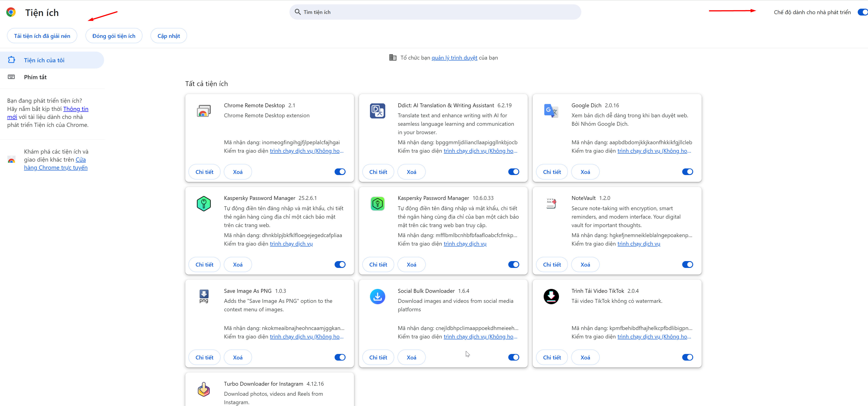Click Turbo Downloader for Instagram icon
The image size is (868, 406).
(x=204, y=390)
